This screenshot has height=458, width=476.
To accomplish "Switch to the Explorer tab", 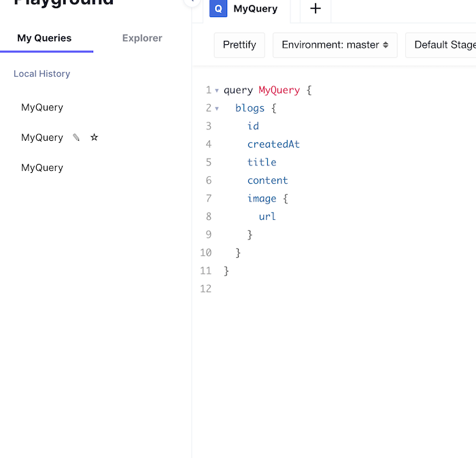I will pos(142,38).
